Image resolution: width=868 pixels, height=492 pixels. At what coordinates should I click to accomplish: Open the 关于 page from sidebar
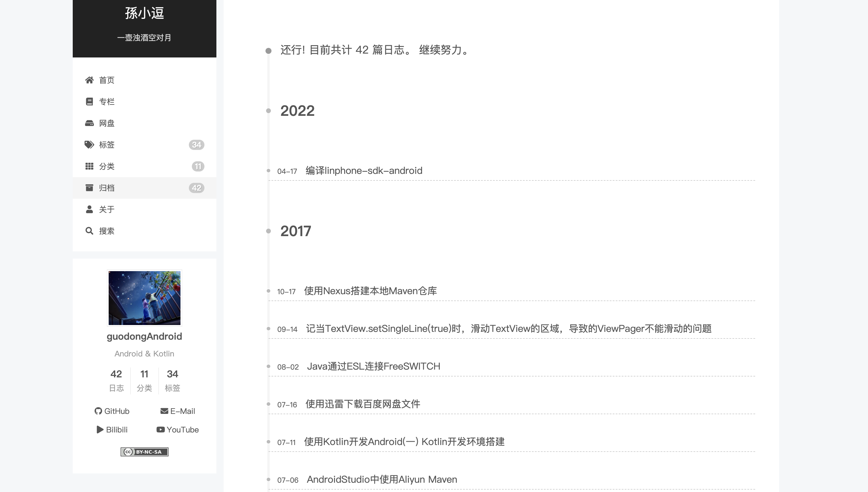point(107,209)
